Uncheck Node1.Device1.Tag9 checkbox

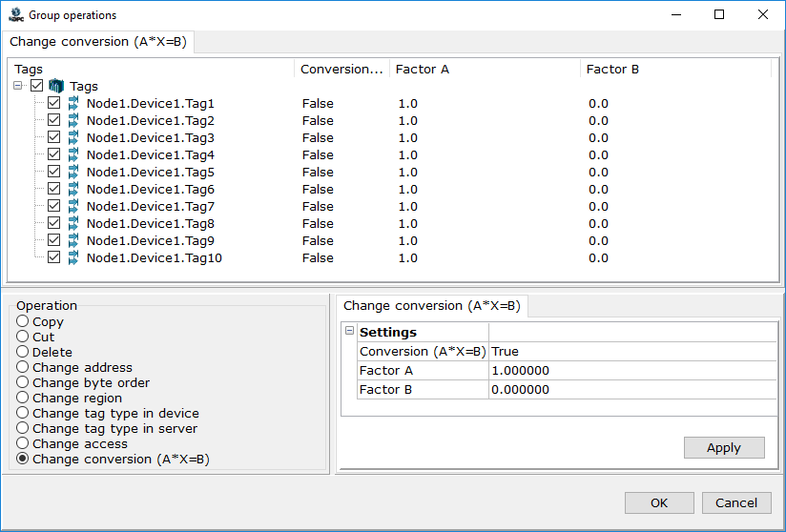click(54, 240)
